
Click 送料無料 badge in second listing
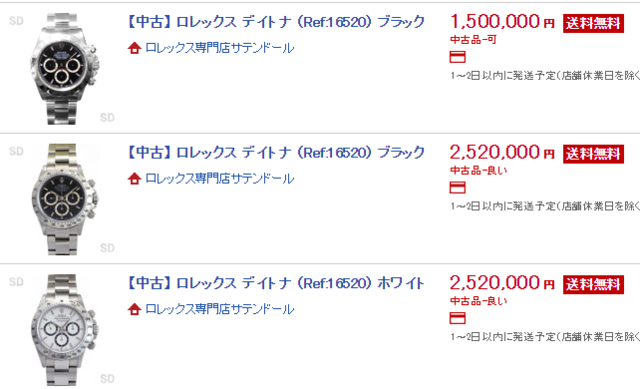(x=593, y=154)
